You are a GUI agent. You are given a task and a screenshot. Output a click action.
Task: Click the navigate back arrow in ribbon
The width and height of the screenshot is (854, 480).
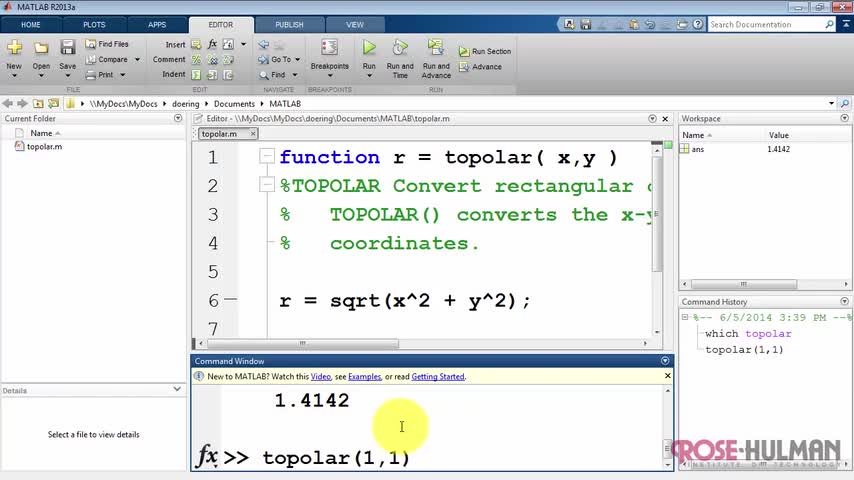coord(264,44)
